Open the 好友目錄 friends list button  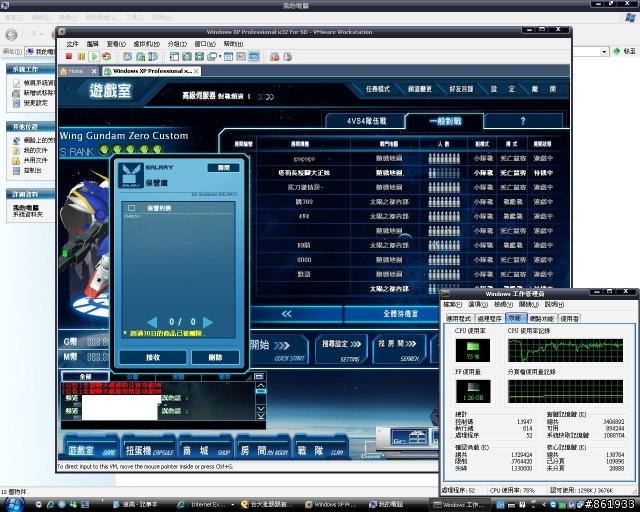click(x=461, y=89)
